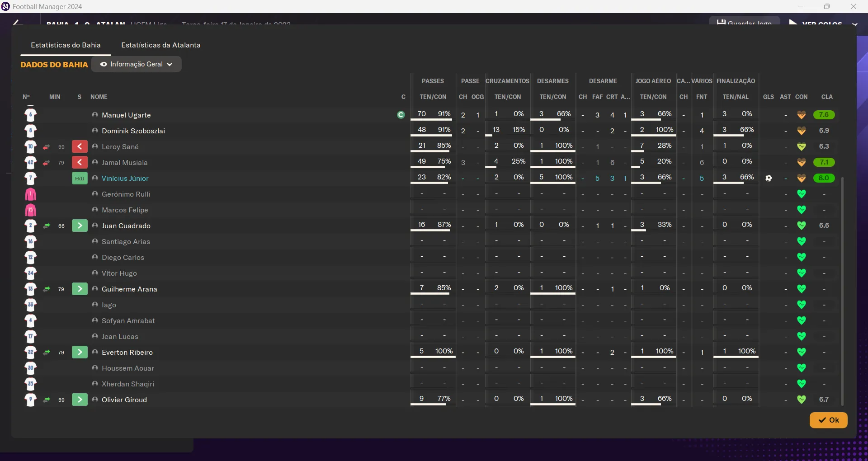The width and height of the screenshot is (868, 461).
Task: Click Leroy Sané's substituted-off red arrow icon
Action: [80, 146]
